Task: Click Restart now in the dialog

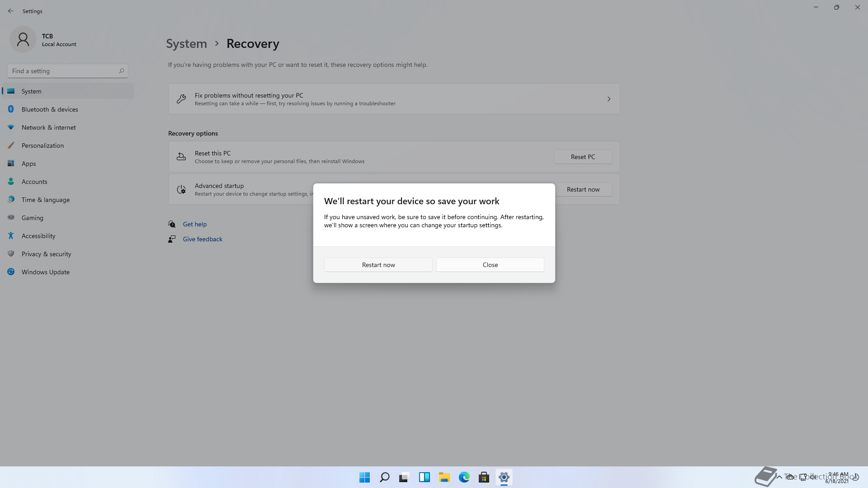Action: (378, 265)
